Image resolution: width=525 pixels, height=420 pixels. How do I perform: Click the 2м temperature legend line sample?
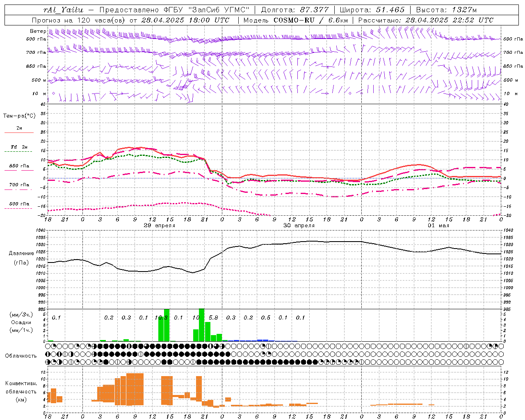tap(19, 132)
